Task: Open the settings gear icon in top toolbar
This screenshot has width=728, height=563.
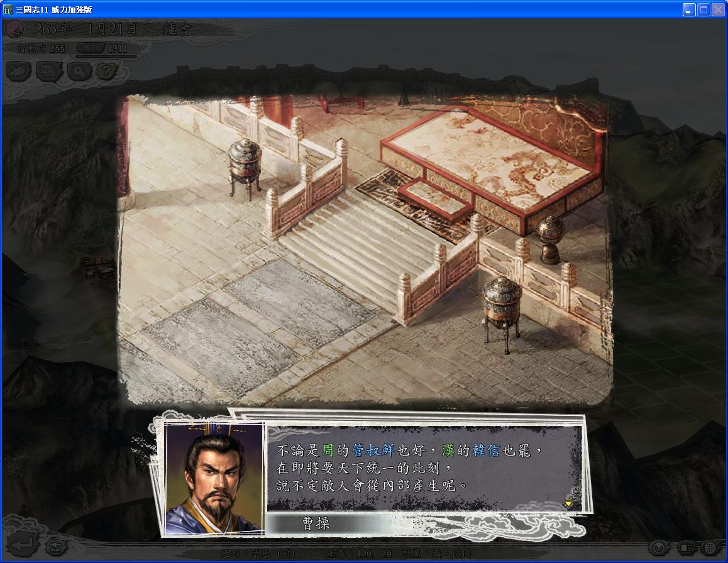Action: pyautogui.click(x=79, y=71)
